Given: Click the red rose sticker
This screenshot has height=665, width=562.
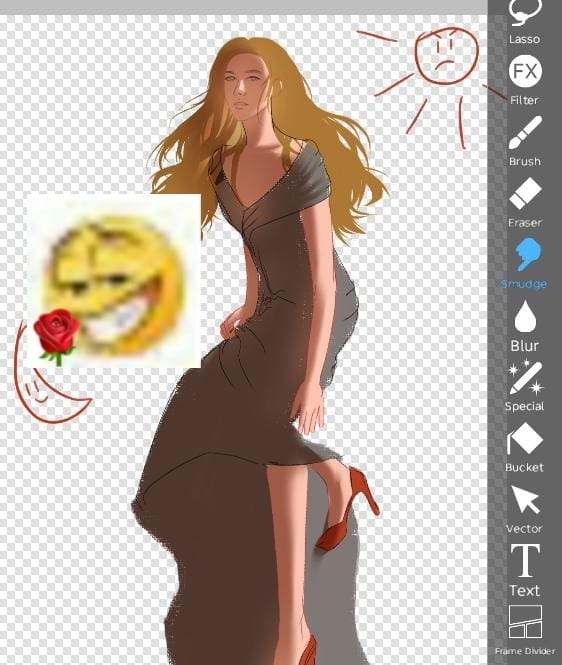Looking at the screenshot, I should click(57, 337).
